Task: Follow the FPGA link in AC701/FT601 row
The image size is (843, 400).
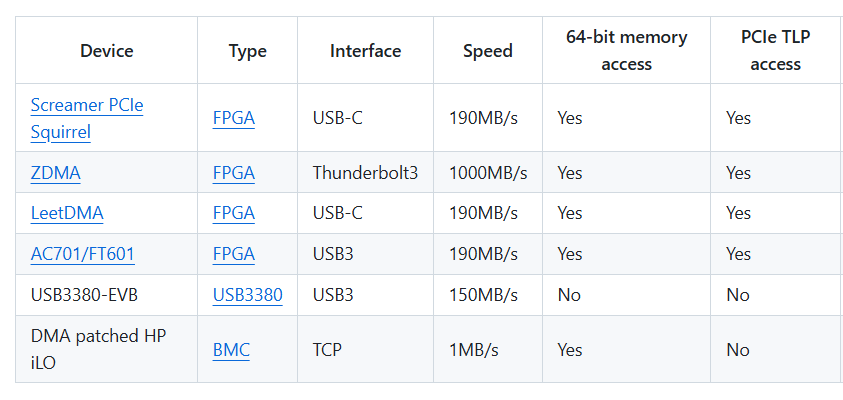Action: pos(233,254)
